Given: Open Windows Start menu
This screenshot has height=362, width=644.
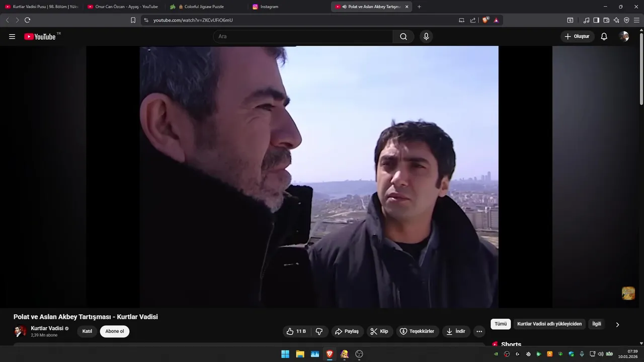Looking at the screenshot, I should (x=285, y=354).
